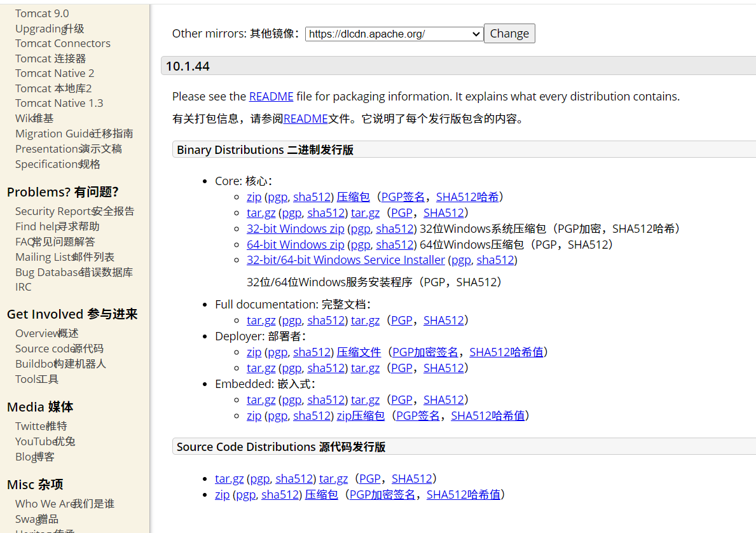Open Security Reports sidebar link

[75, 211]
